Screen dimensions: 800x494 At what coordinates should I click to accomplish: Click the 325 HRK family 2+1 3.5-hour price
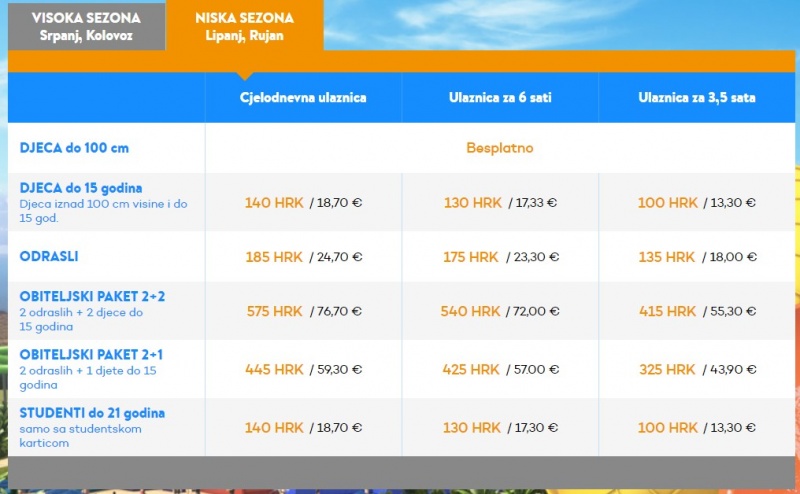click(x=667, y=370)
